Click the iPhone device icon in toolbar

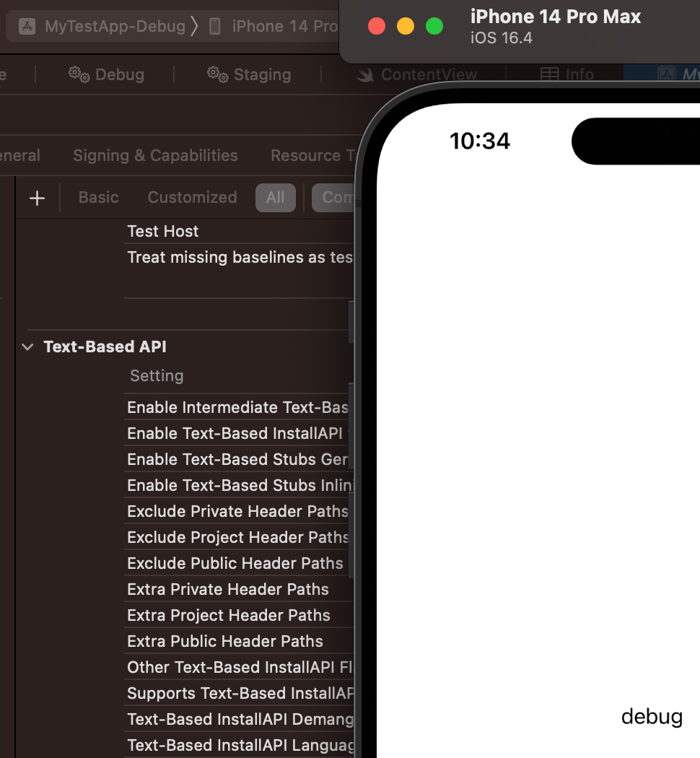point(215,26)
